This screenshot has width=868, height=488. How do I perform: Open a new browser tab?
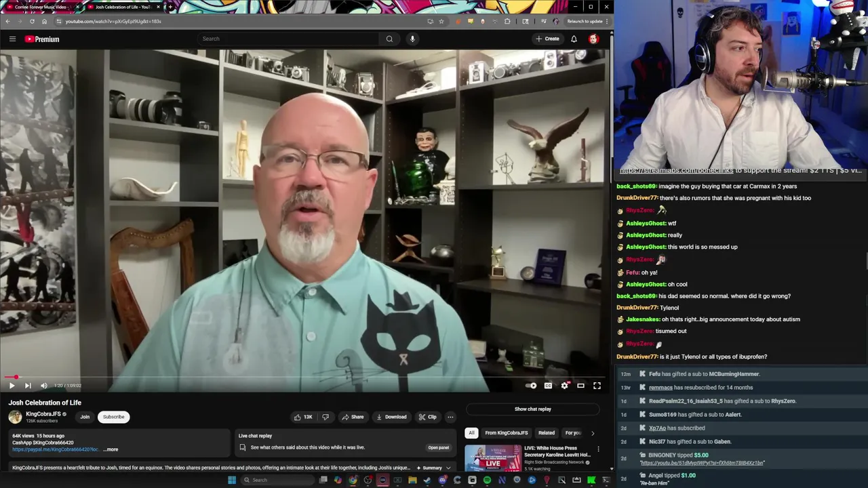point(170,7)
